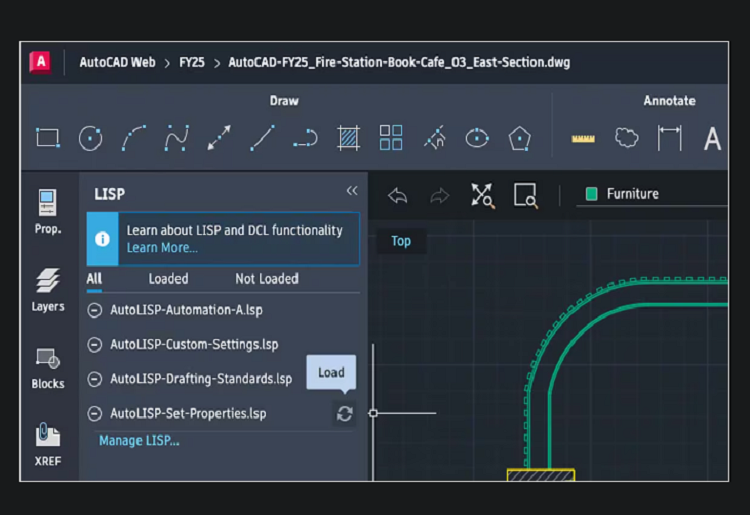Open the Draw ribbon section label
750x515 pixels.
(284, 101)
